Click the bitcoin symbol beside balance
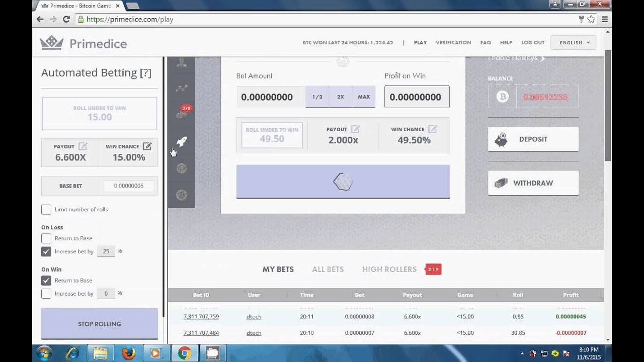 pyautogui.click(x=503, y=97)
